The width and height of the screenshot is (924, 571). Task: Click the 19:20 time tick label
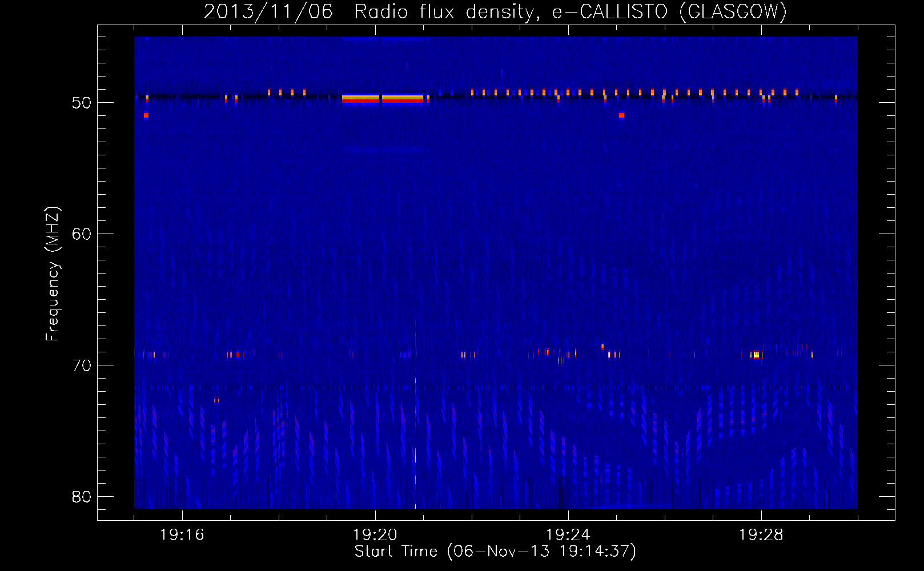375,535
